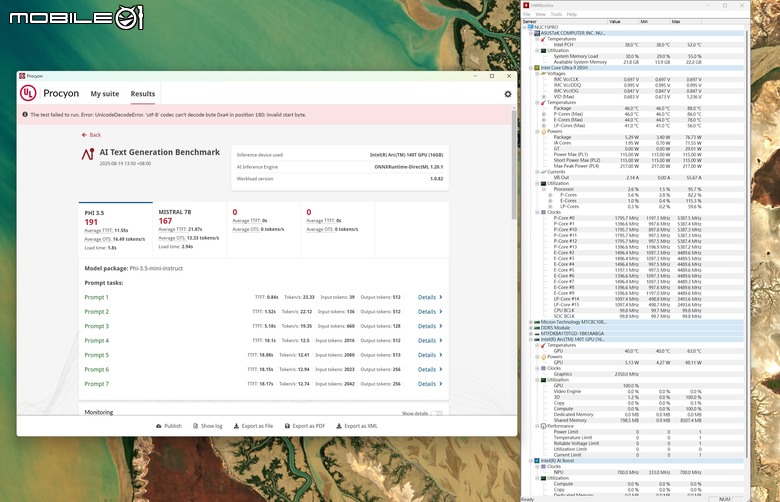
Task: Click the Sensor column header
Action: (x=565, y=22)
